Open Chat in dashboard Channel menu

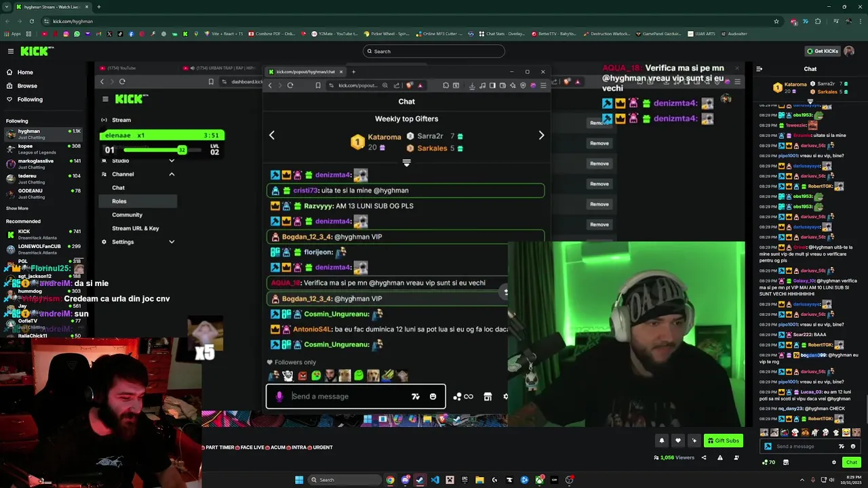coord(118,188)
